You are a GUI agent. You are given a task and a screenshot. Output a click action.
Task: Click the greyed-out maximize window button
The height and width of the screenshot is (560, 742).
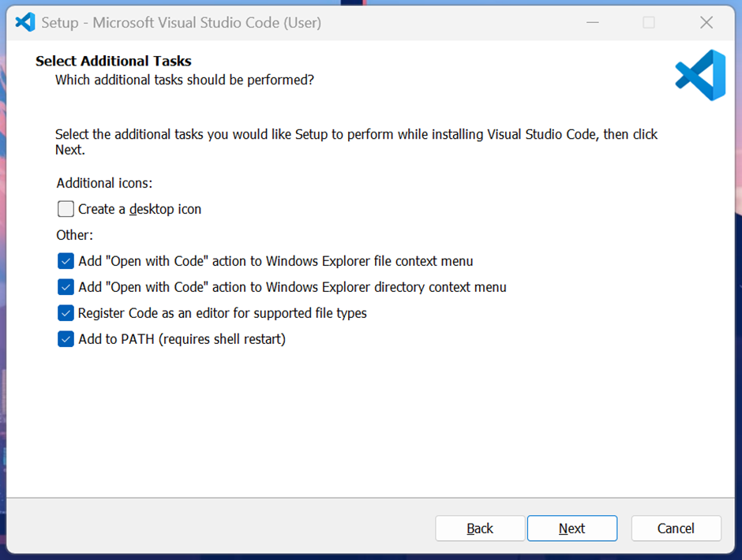pos(649,22)
